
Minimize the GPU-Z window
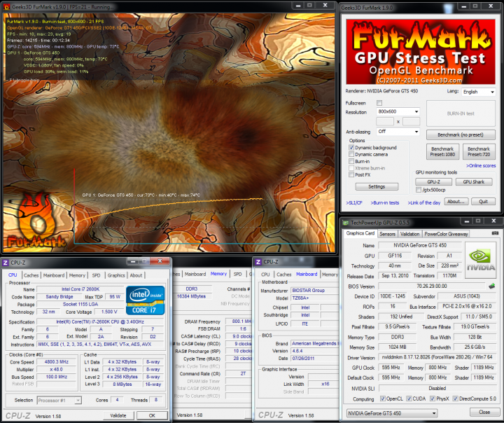pyautogui.click(x=467, y=221)
